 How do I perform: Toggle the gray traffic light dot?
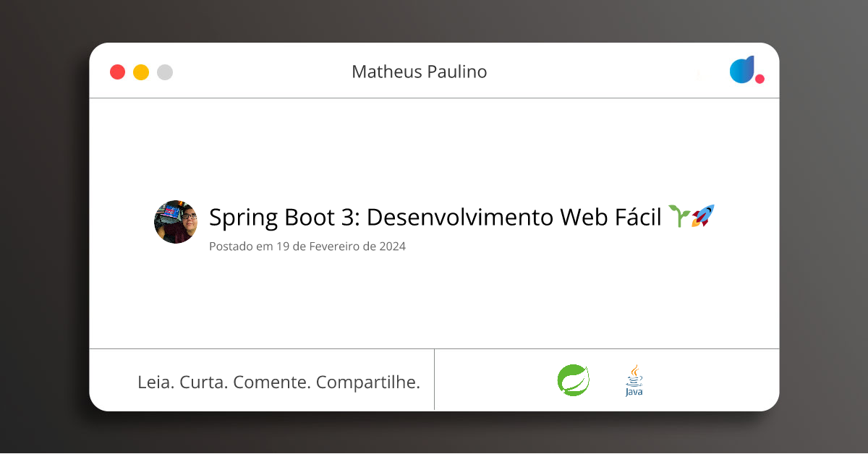(164, 72)
